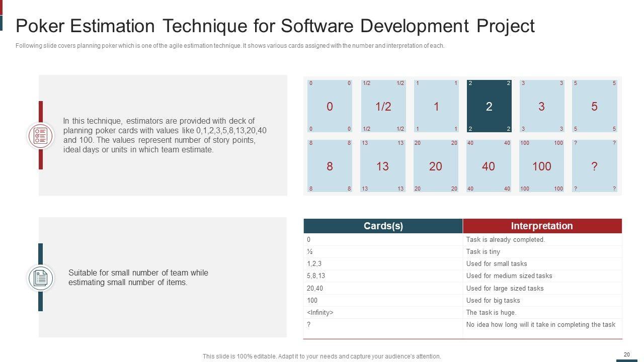Image resolution: width=644 pixels, height=362 pixels.
Task: Click the '½' cell in the Cards column
Action: click(x=383, y=252)
